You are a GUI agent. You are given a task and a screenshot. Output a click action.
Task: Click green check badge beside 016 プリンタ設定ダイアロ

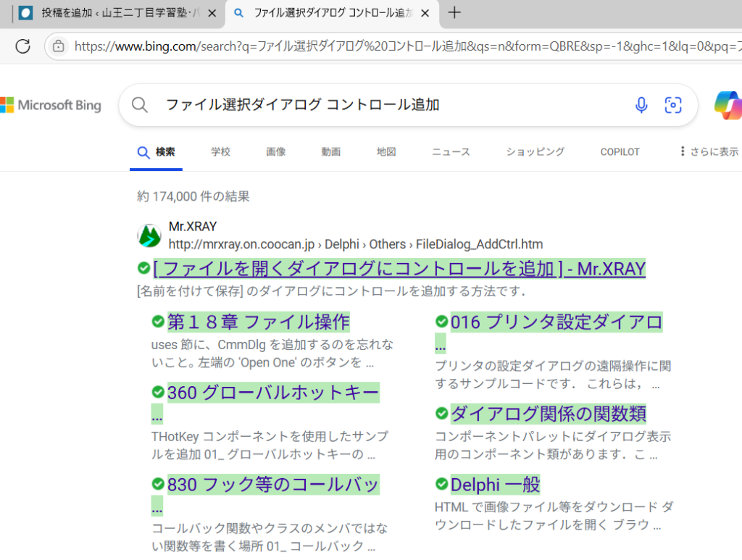[x=441, y=322]
